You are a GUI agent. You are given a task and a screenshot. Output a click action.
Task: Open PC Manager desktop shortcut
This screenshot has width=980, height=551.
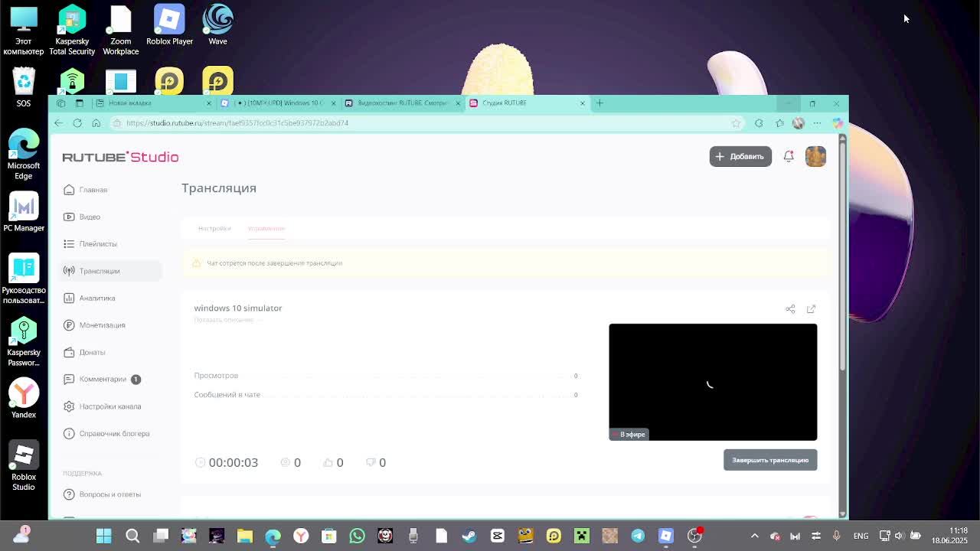(x=24, y=213)
